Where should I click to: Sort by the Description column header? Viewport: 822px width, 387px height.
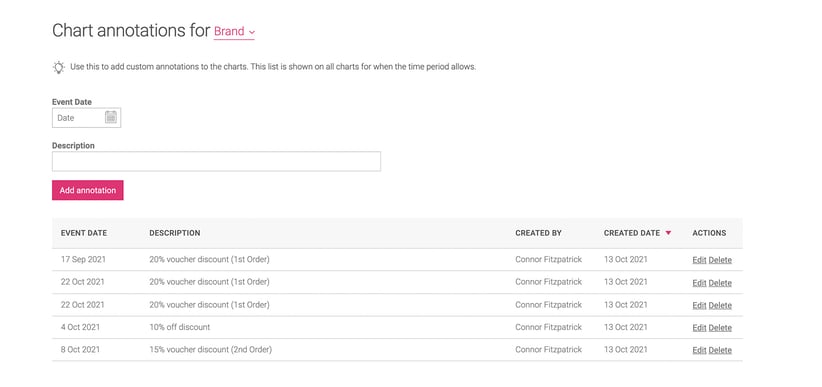coord(175,233)
